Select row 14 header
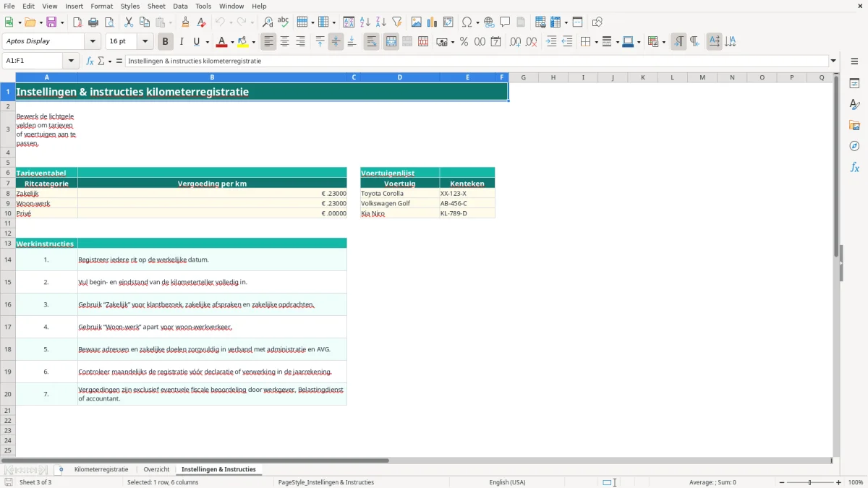The image size is (868, 488). tap(8, 260)
